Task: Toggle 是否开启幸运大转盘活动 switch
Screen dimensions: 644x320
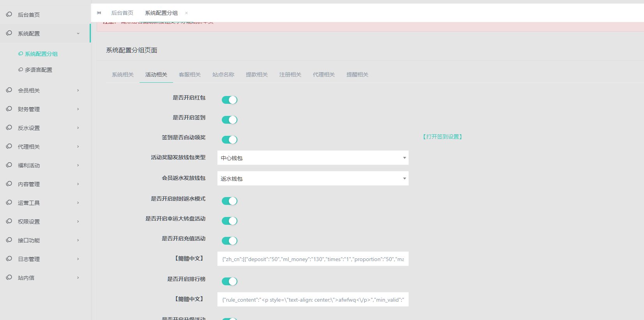Action: pyautogui.click(x=229, y=221)
